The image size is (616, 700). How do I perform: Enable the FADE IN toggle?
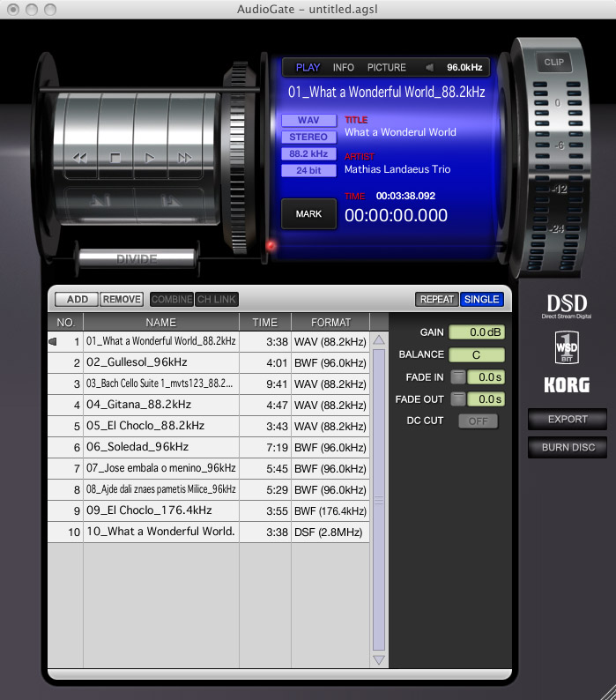[458, 377]
